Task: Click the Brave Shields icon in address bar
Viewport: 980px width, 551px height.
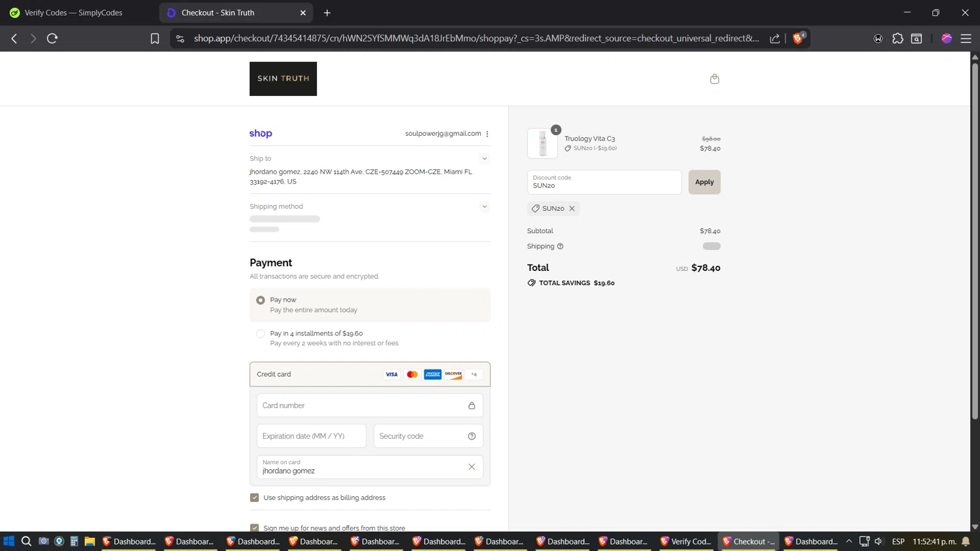Action: click(798, 39)
